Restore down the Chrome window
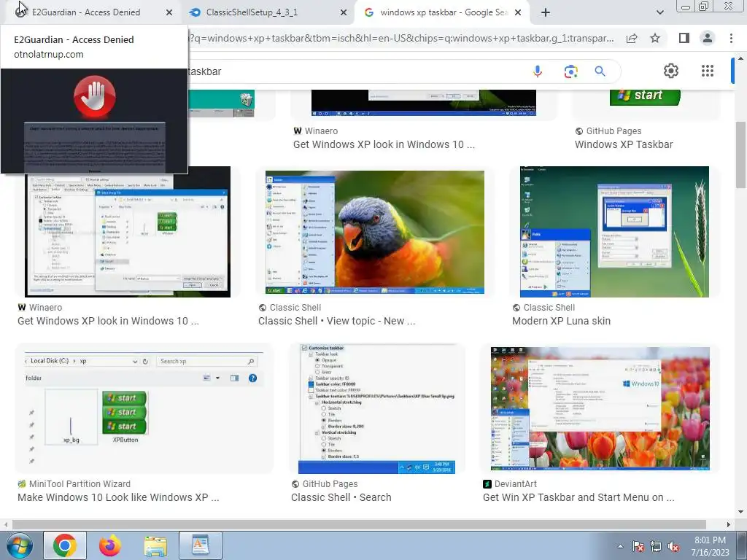The image size is (747, 560). [704, 6]
